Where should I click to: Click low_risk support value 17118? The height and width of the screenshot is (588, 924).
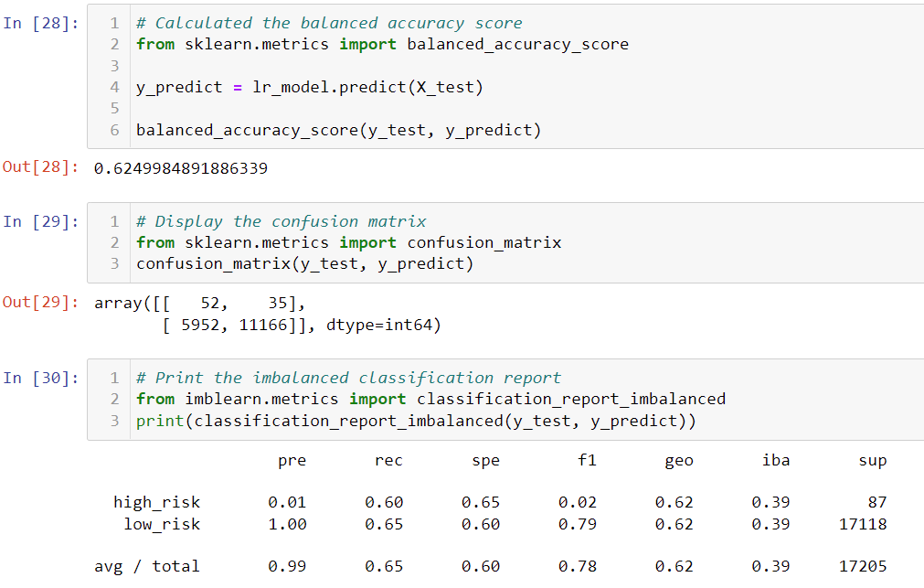tap(863, 524)
